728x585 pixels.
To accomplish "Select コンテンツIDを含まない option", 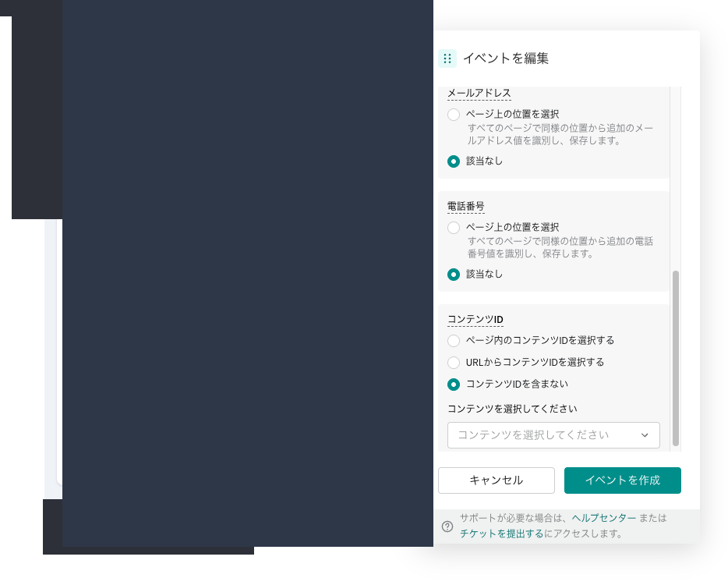I will [x=454, y=385].
